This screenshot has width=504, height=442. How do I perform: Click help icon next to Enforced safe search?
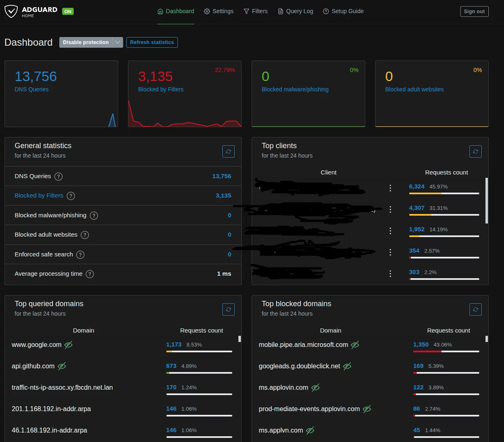[80, 255]
